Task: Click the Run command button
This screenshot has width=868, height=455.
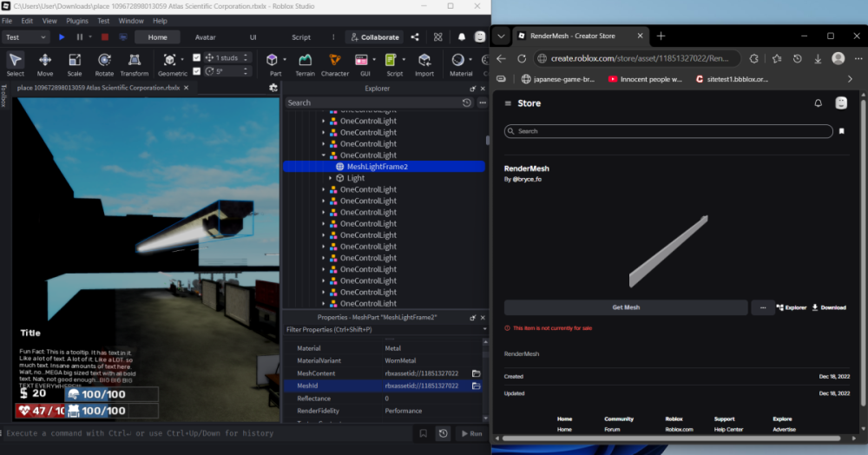Action: 471,433
